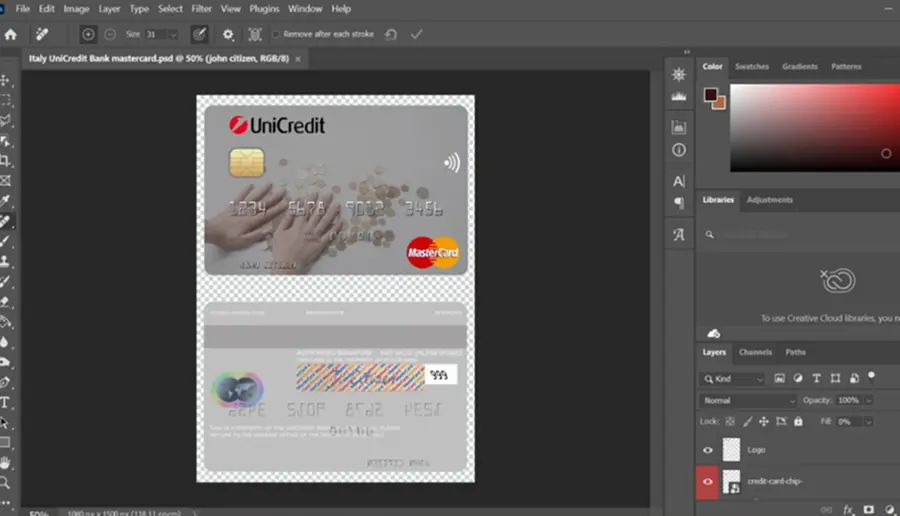The width and height of the screenshot is (900, 516).
Task: Click the foreground color swatch
Action: [x=711, y=95]
